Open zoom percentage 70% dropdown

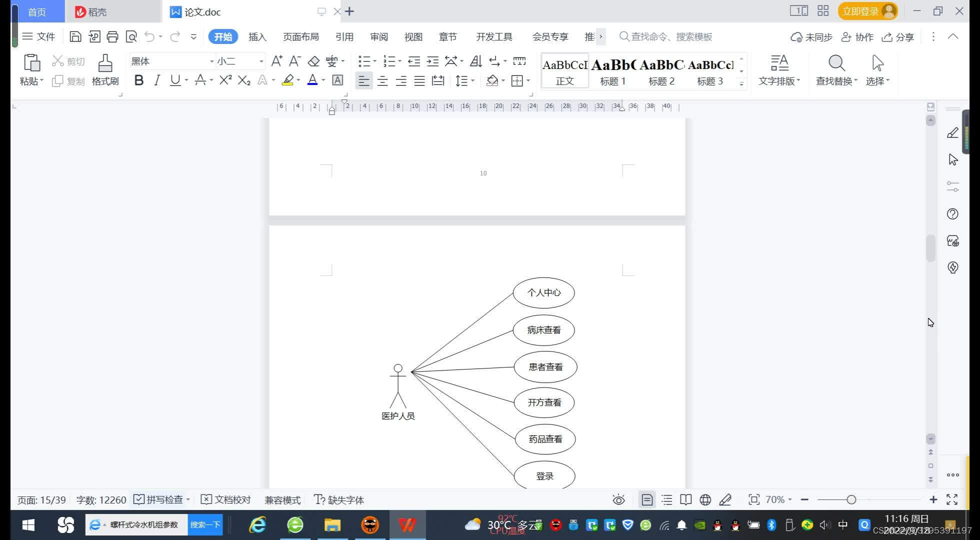coord(778,499)
